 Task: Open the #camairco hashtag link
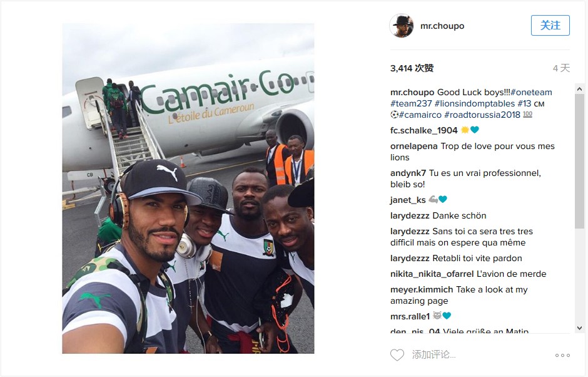(x=420, y=115)
